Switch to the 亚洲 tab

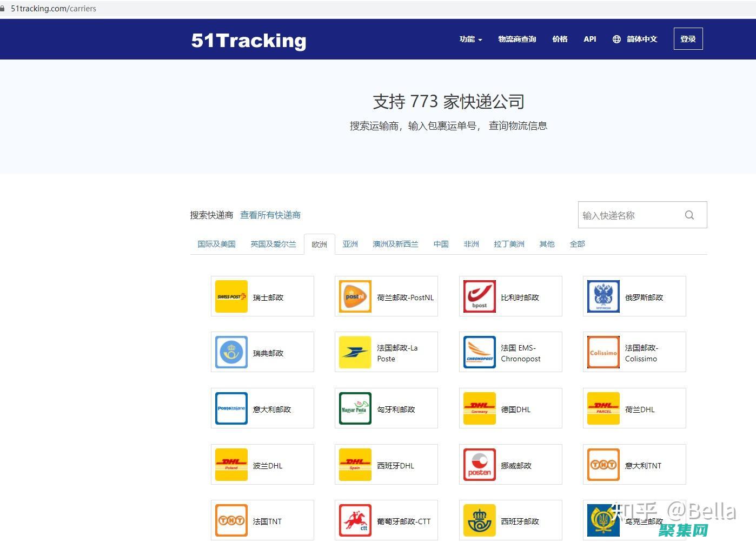point(350,244)
